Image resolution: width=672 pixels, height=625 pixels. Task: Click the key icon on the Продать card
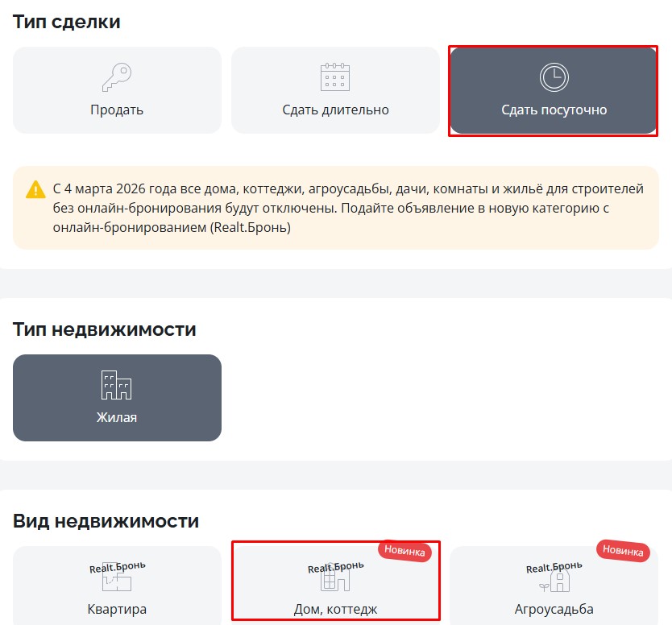(x=116, y=77)
